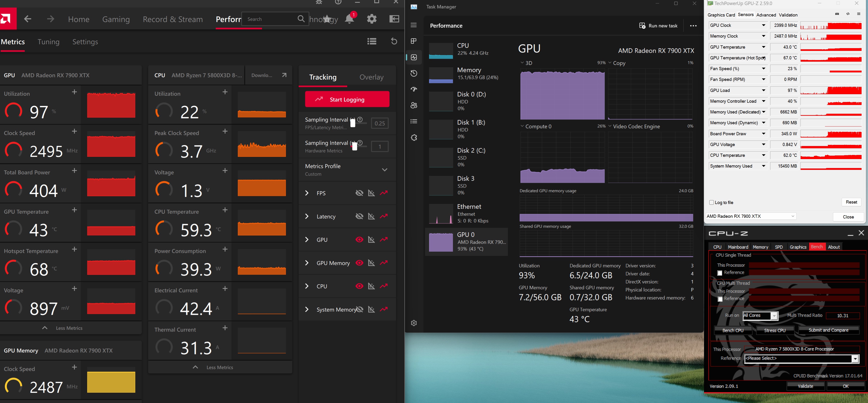Expand System Memory tracking section chevron
The image size is (868, 403).
click(307, 309)
